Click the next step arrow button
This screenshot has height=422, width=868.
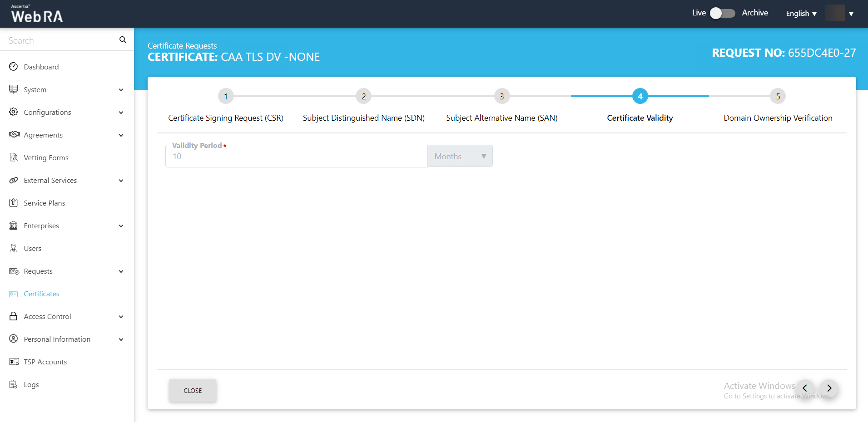[x=829, y=388]
